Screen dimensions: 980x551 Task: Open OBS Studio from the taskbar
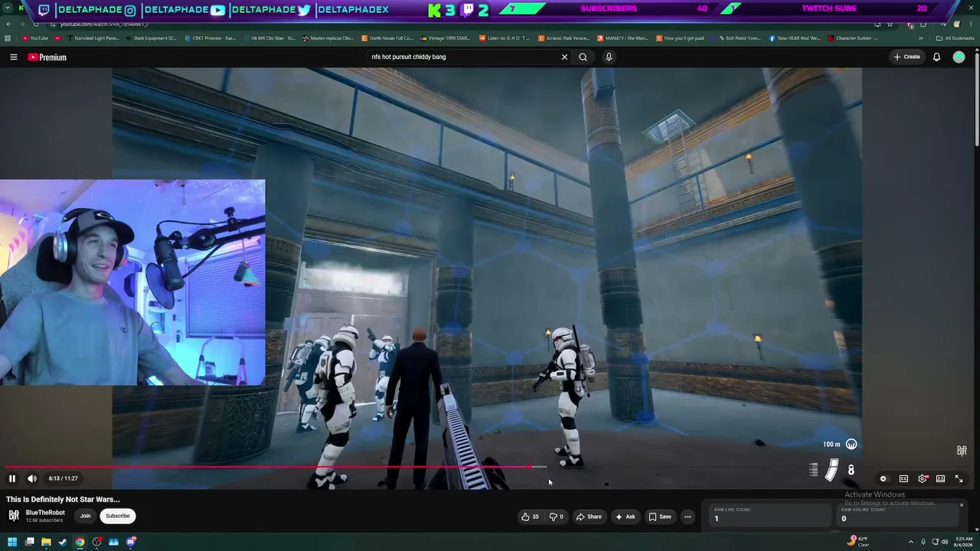[x=97, y=542]
